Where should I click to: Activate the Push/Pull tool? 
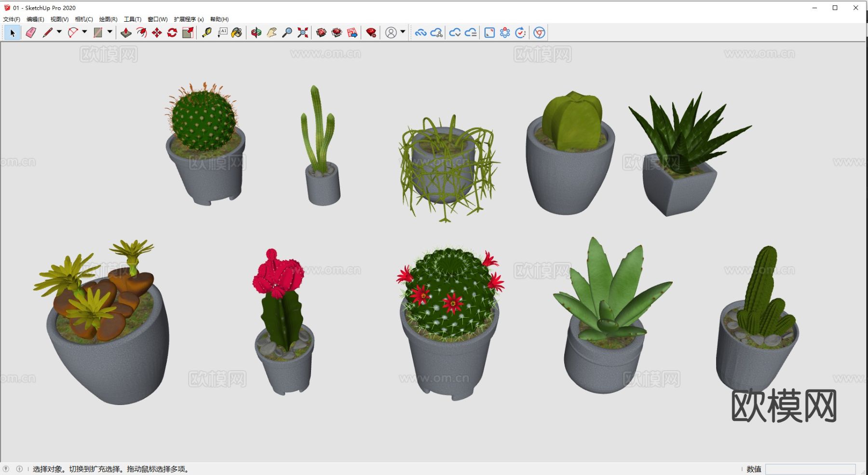click(126, 32)
